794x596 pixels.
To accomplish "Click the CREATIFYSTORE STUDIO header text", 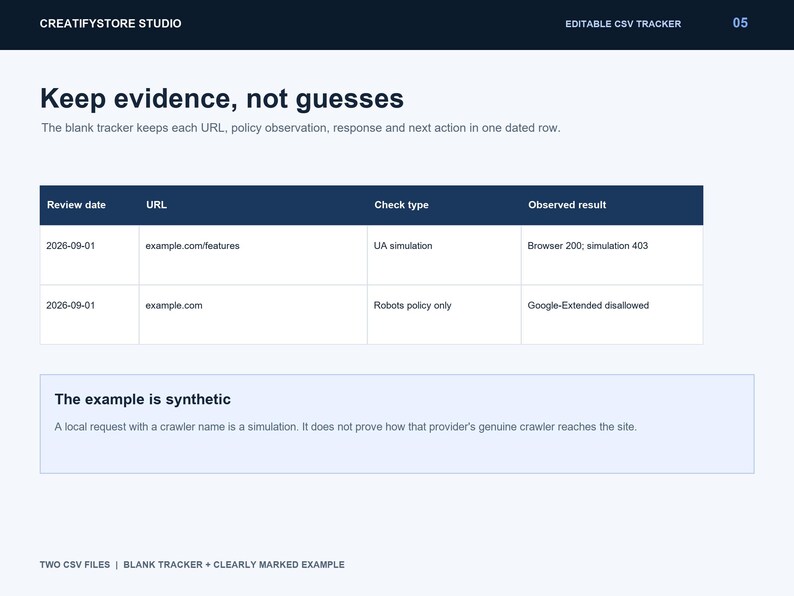I will click(110, 24).
